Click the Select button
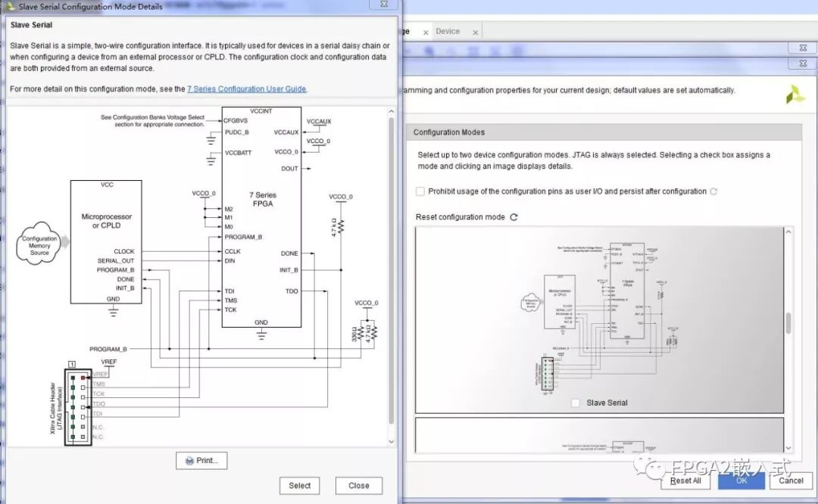The height and width of the screenshot is (504, 818). coord(299,486)
